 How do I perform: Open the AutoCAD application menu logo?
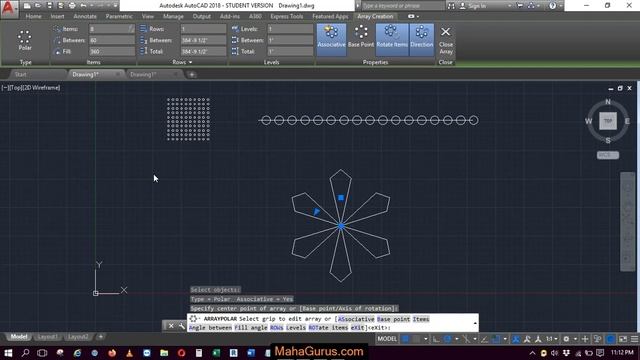point(9,8)
